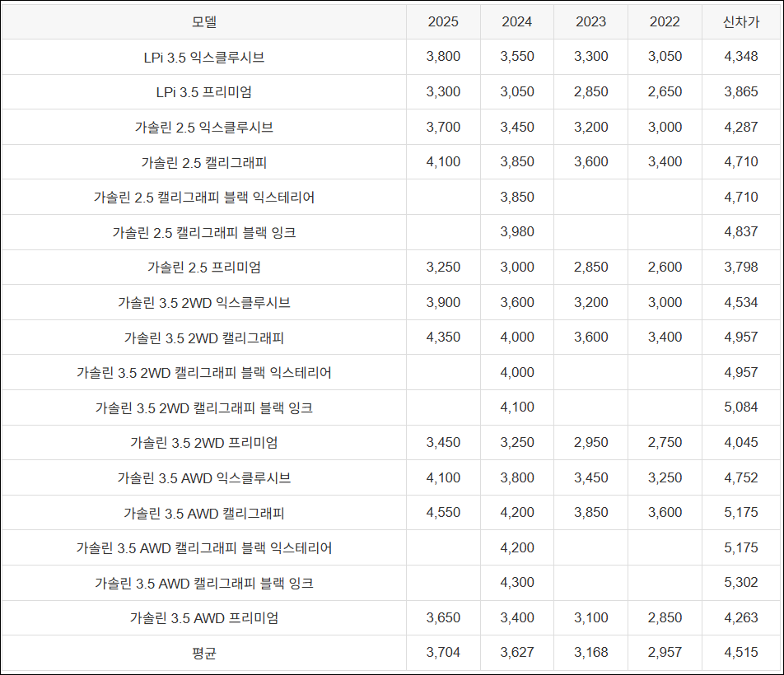Select the 가솔린 2.5 캘리그래피 row label

click(204, 162)
